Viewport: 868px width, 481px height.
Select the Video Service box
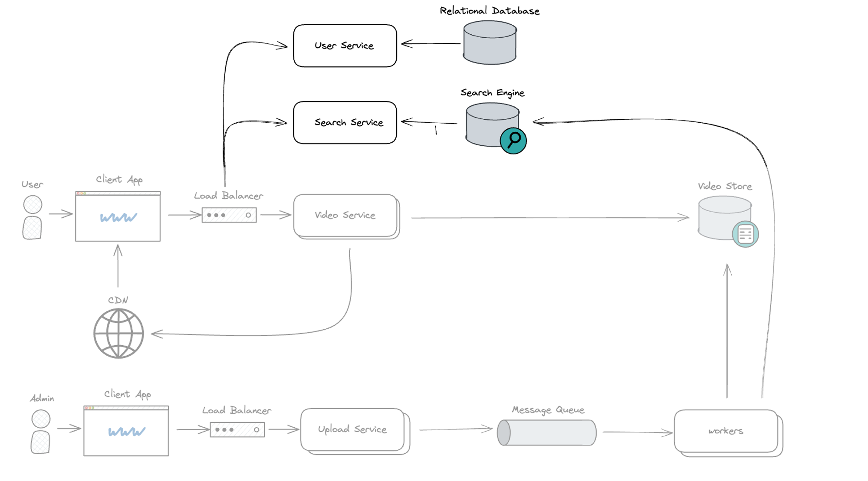coord(346,216)
